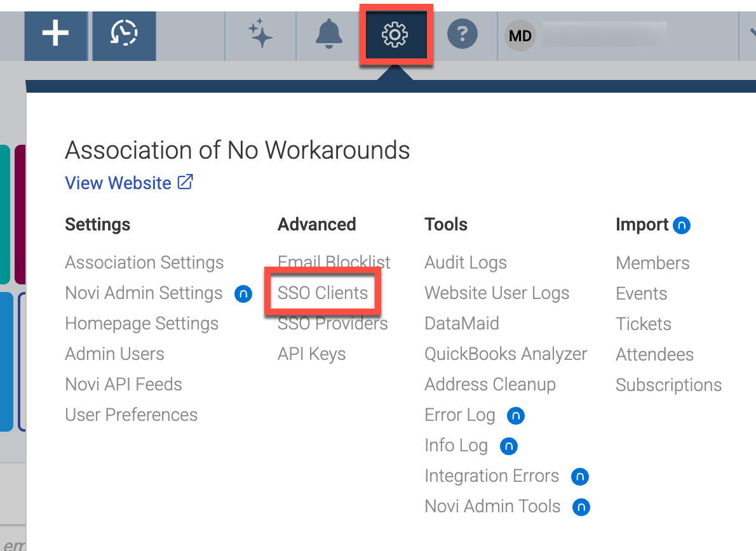This screenshot has width=756, height=551.
Task: Click the Novi badge next to Error Log
Action: tap(515, 415)
